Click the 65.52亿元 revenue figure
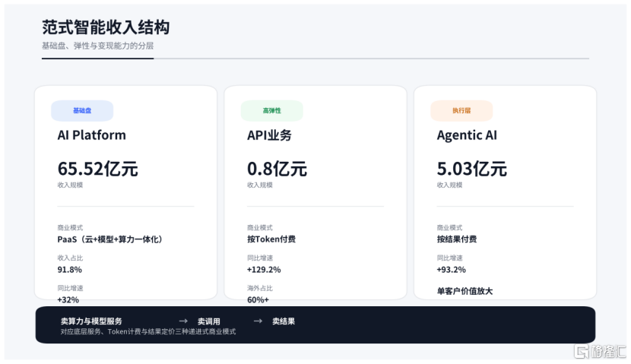Image resolution: width=631 pixels, height=364 pixels. (97, 169)
